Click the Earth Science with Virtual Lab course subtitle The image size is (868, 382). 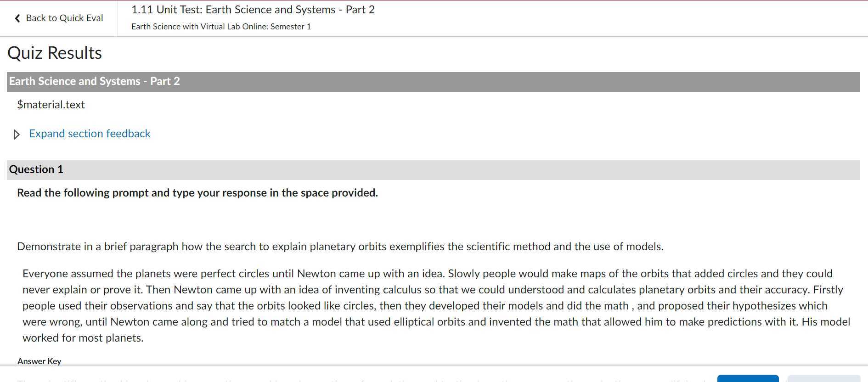point(221,27)
